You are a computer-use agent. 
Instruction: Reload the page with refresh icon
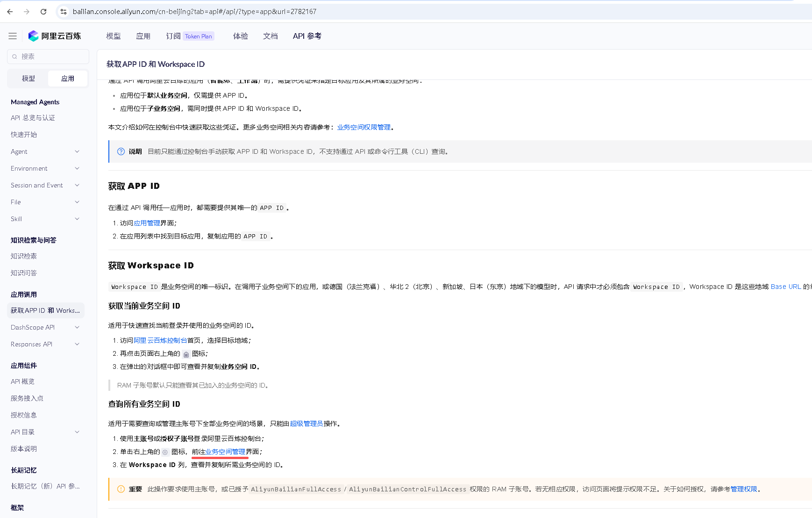coord(43,12)
